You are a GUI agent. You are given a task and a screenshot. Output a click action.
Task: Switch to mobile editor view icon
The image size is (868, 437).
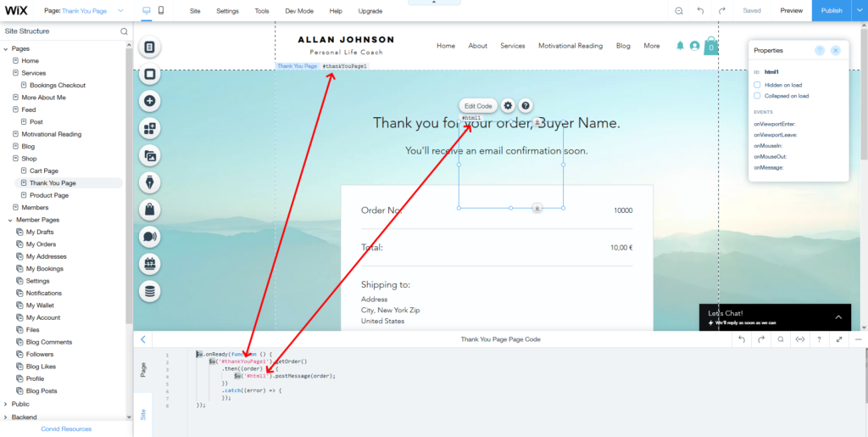tap(162, 11)
